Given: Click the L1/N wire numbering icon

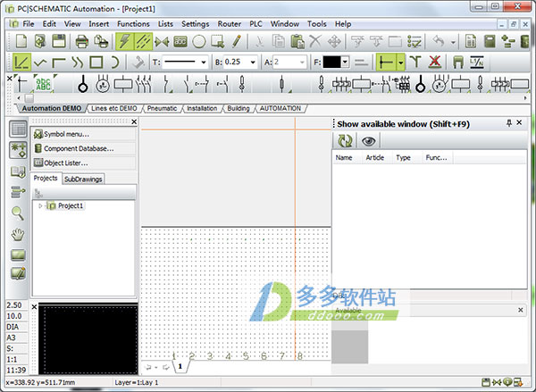Looking at the screenshot, I should click(x=476, y=63).
